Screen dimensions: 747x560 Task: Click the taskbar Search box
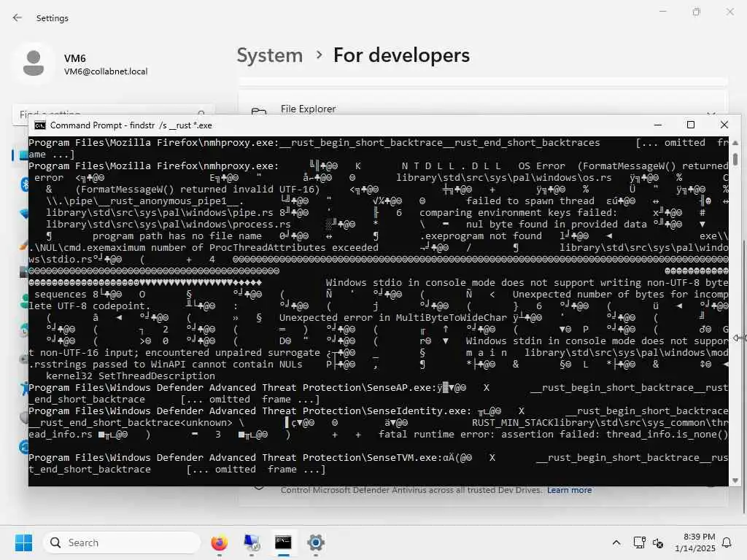(122, 542)
